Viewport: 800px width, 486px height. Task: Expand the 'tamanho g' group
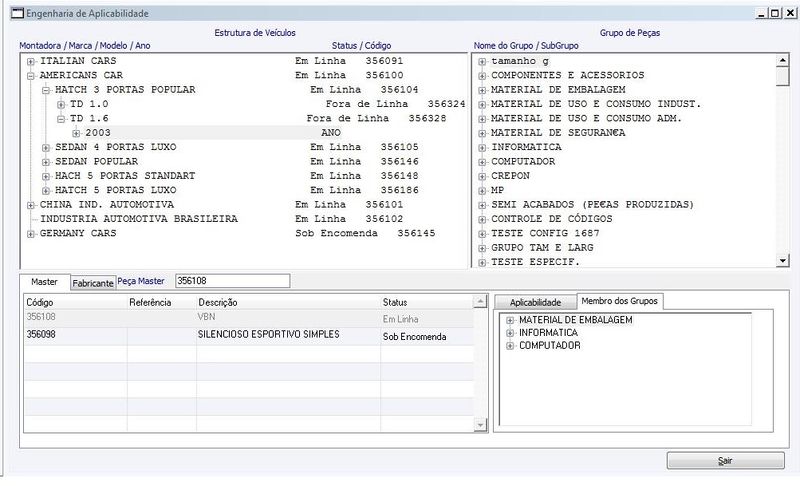tap(482, 62)
